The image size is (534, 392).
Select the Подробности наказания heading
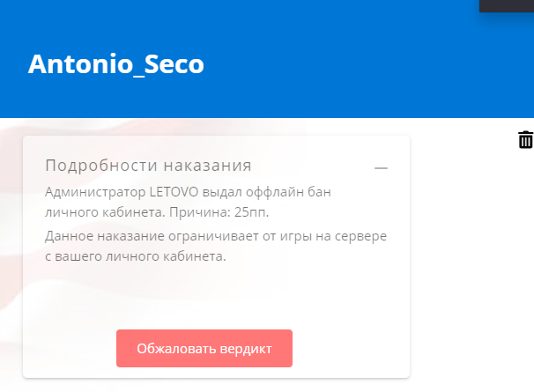(148, 166)
